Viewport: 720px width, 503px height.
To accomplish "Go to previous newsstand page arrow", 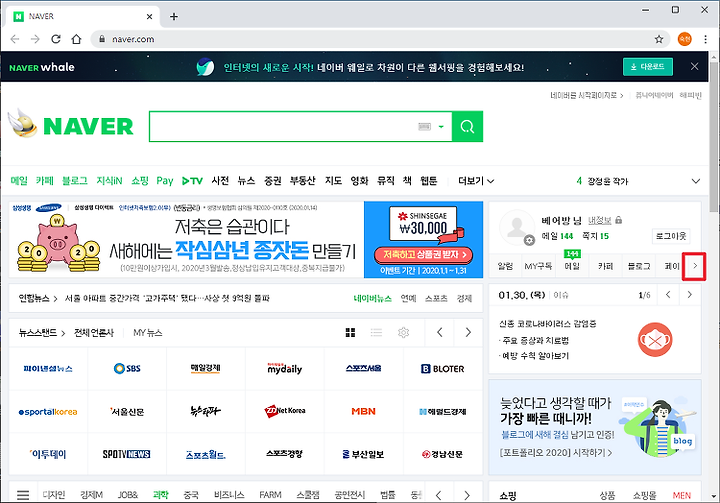I will (439, 333).
